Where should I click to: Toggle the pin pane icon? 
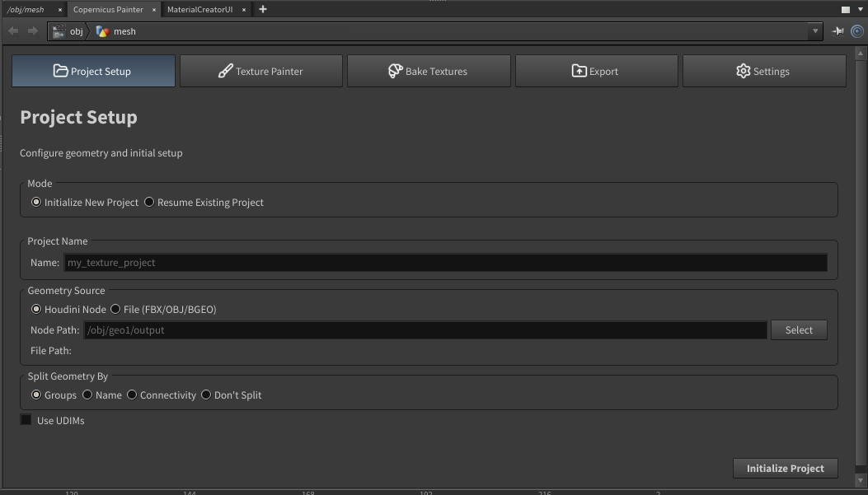838,31
